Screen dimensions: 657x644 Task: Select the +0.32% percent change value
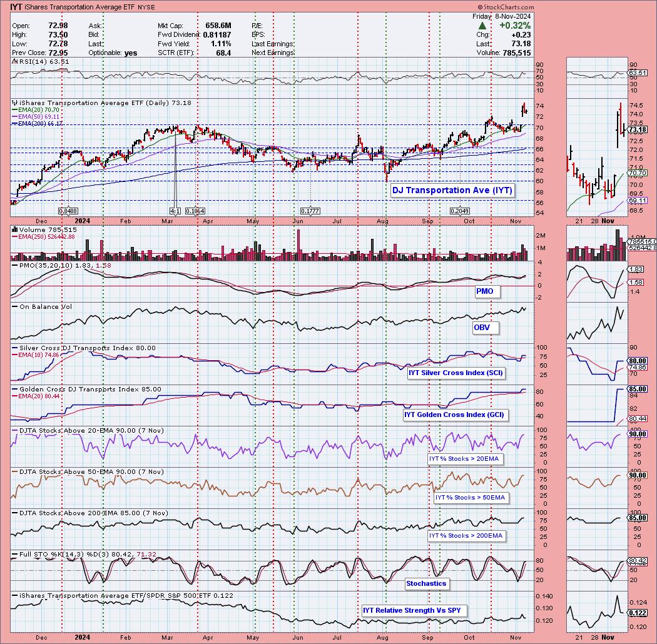(514, 26)
